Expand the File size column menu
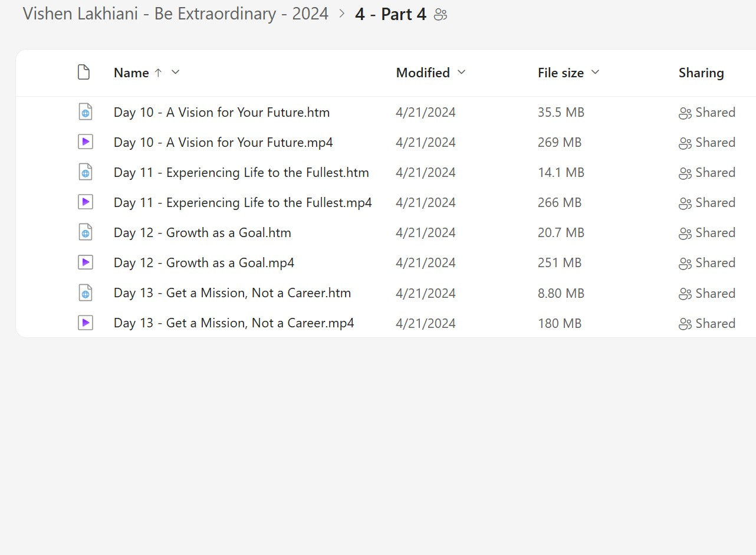Viewport: 756px width, 555px height. tap(595, 72)
